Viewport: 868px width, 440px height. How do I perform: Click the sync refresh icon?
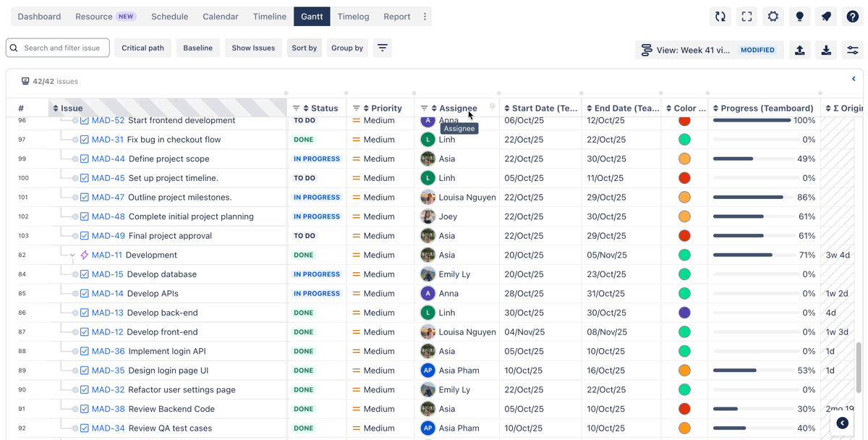point(720,17)
